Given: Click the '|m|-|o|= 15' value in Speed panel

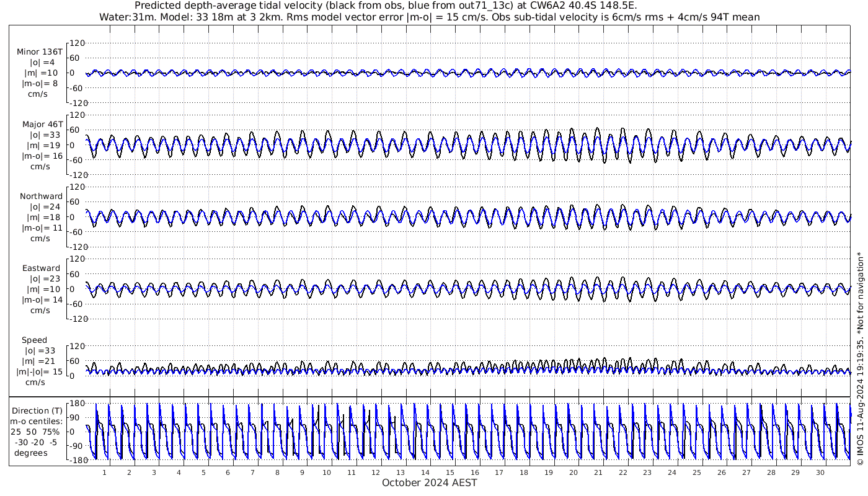Looking at the screenshot, I should point(40,372).
